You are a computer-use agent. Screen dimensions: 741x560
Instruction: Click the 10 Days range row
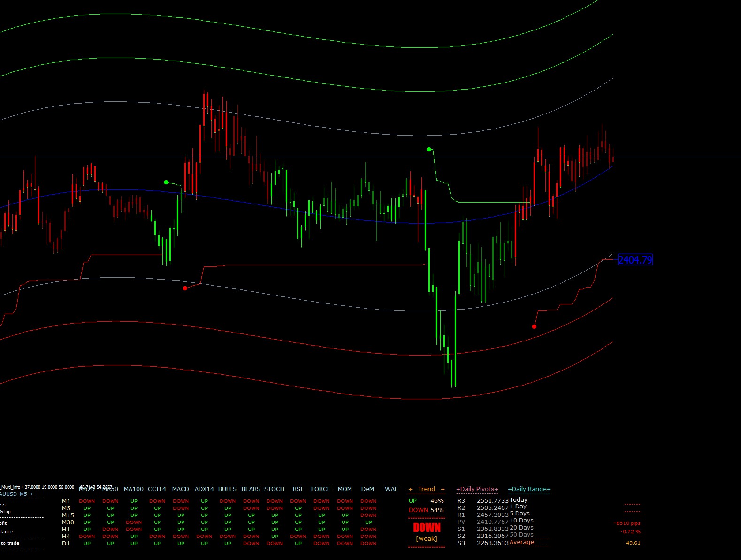521,521
